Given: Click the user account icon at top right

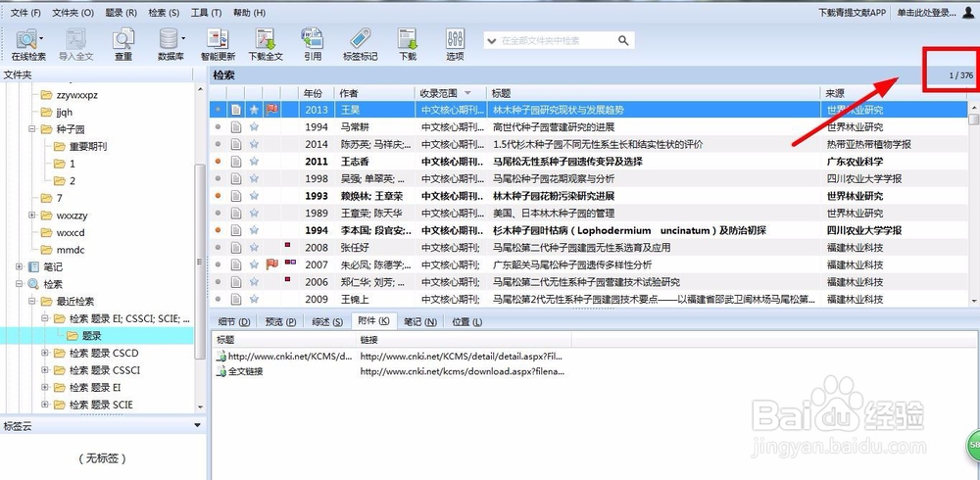Looking at the screenshot, I should pyautogui.click(x=968, y=13).
